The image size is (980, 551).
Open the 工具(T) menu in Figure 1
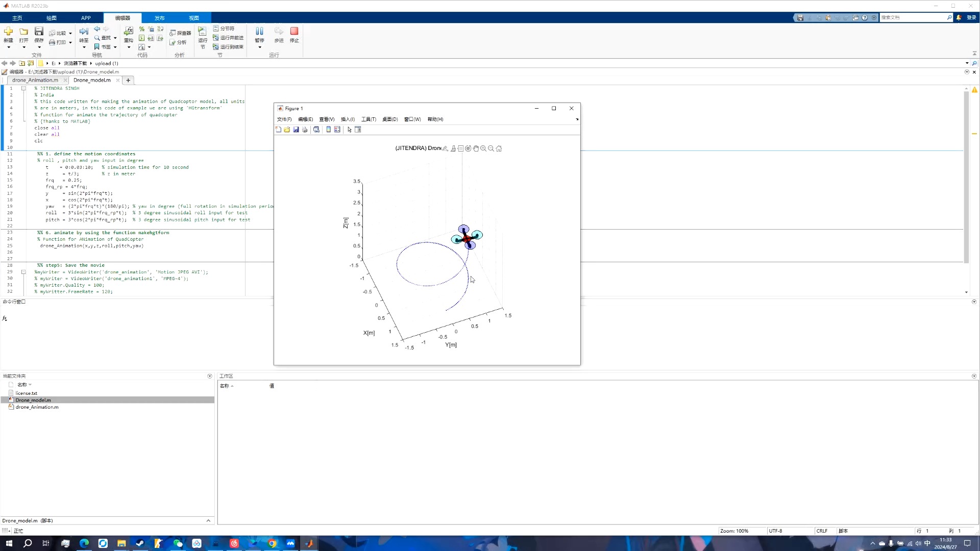pos(369,119)
